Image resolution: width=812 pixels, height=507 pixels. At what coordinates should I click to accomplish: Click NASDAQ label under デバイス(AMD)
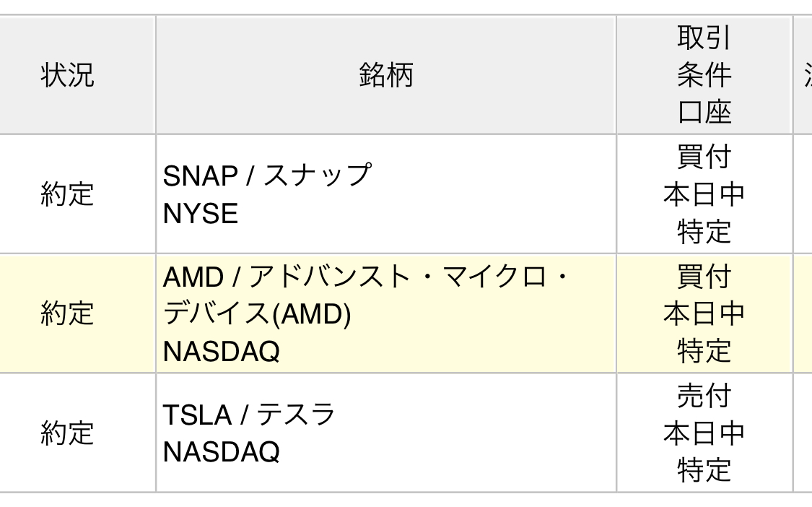point(221,352)
